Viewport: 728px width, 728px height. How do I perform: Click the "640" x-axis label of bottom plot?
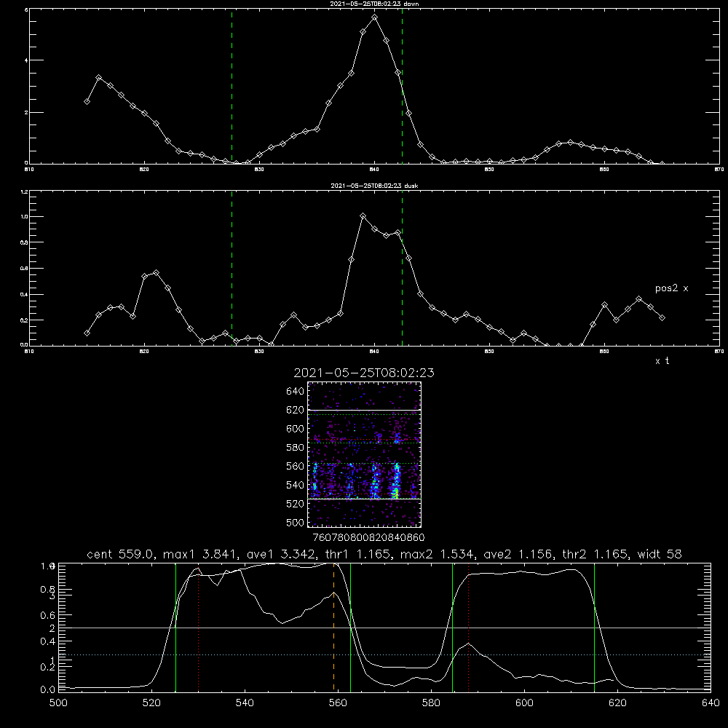pyautogui.click(x=711, y=703)
